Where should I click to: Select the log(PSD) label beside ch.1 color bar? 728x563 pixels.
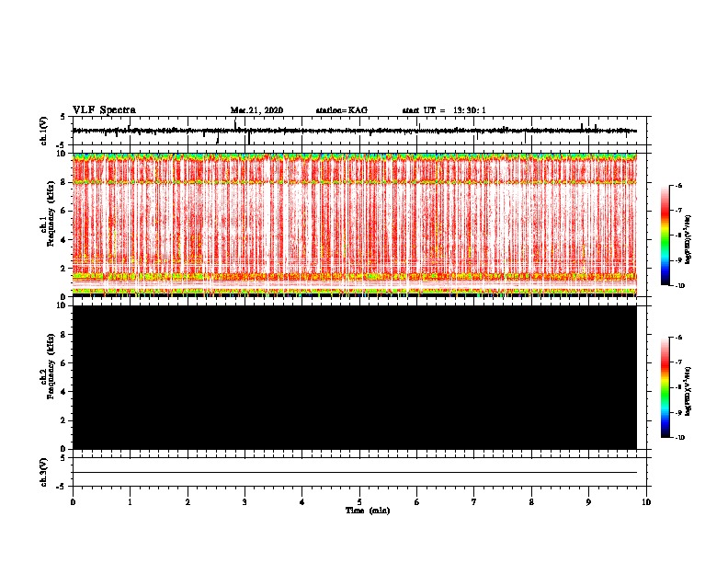tap(688, 239)
